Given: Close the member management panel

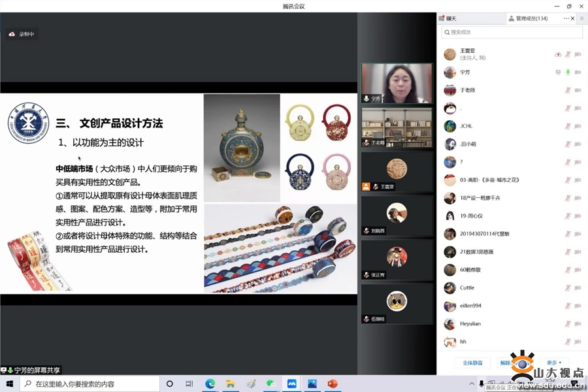Looking at the screenshot, I should pos(573,18).
